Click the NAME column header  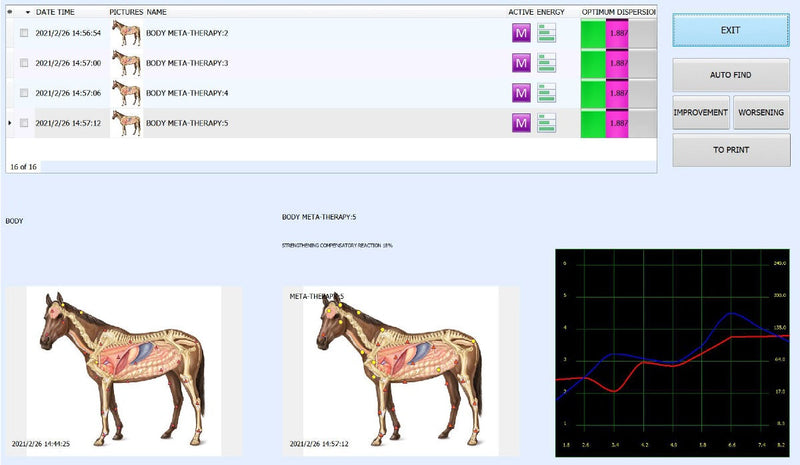click(x=157, y=12)
